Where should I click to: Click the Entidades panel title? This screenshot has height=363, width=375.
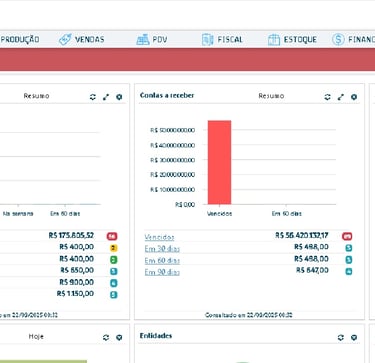pos(156,336)
